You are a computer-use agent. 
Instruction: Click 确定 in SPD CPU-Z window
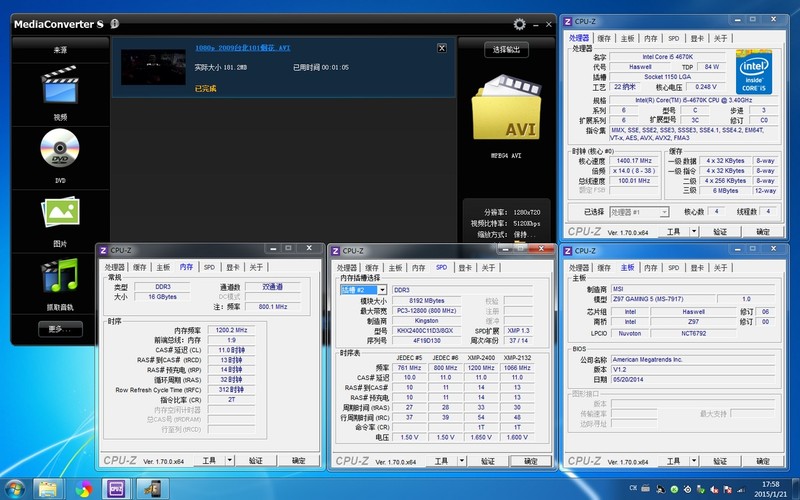click(x=531, y=461)
